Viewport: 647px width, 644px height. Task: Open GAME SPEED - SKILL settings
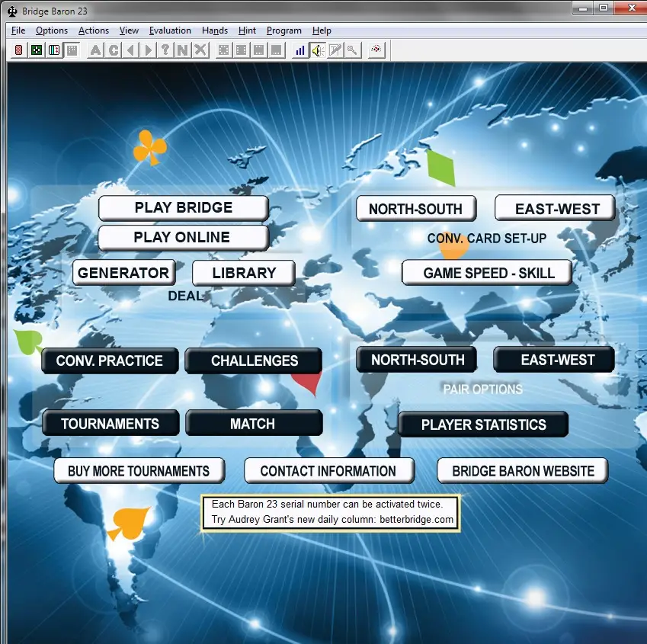[x=487, y=273]
